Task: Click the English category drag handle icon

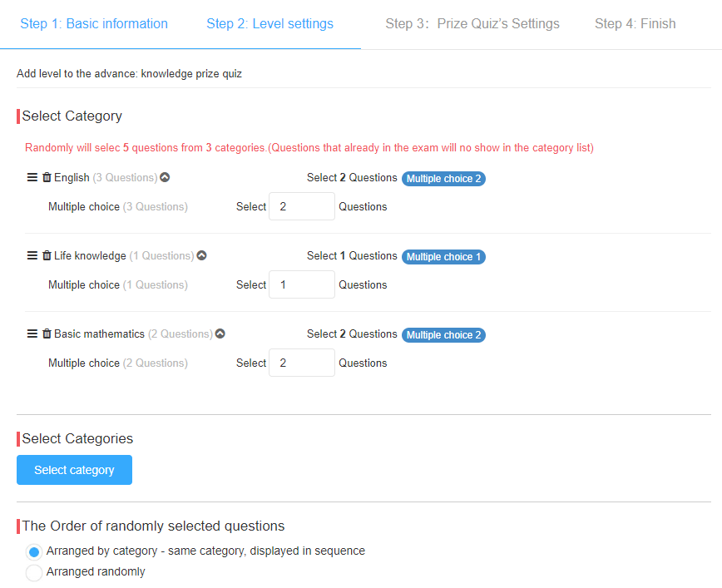Action: point(32,177)
